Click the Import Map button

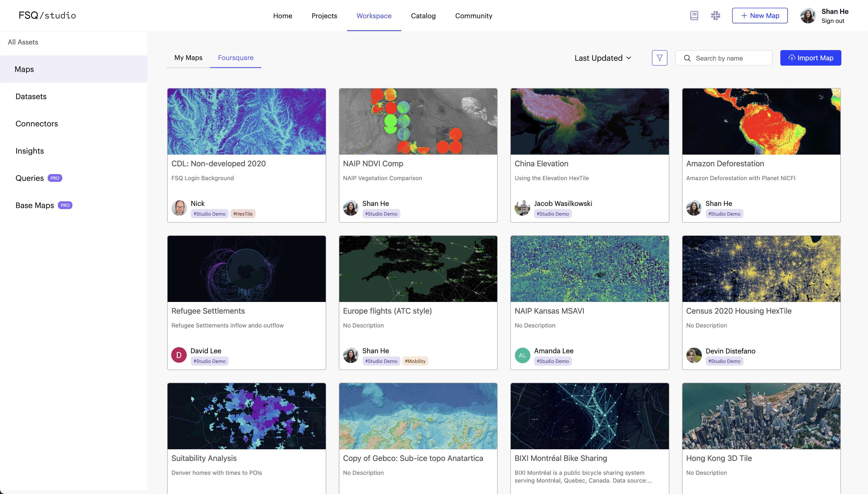coord(810,58)
